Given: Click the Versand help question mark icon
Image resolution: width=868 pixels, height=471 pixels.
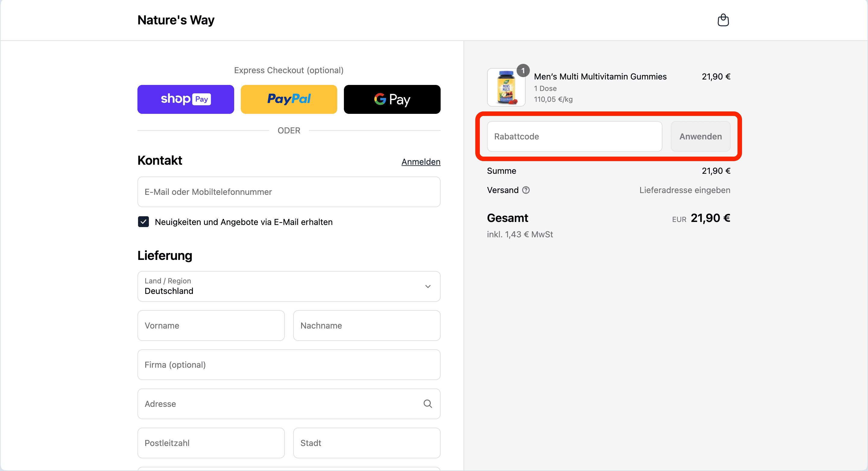Looking at the screenshot, I should click(526, 190).
